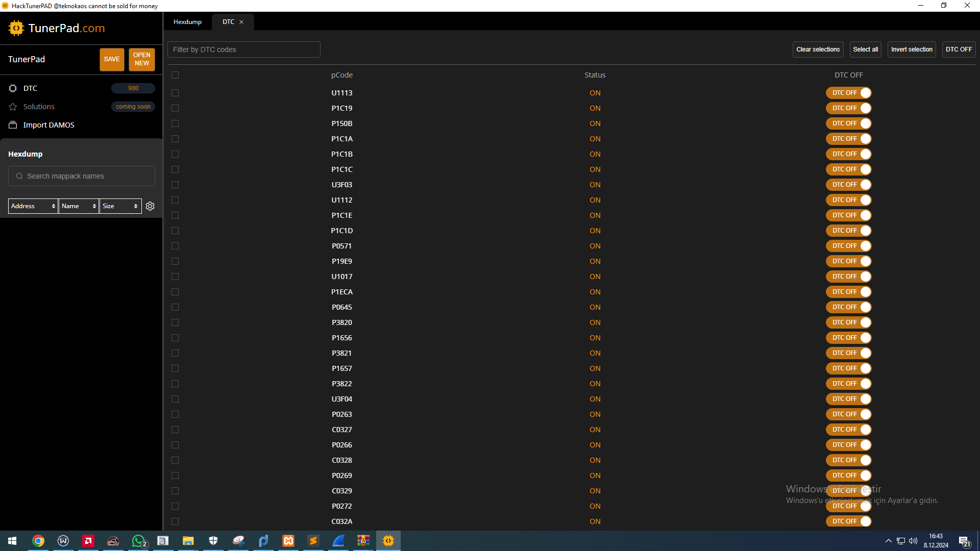Image resolution: width=980 pixels, height=551 pixels.
Task: Click the search magnifier in mappack field
Action: [x=19, y=176]
